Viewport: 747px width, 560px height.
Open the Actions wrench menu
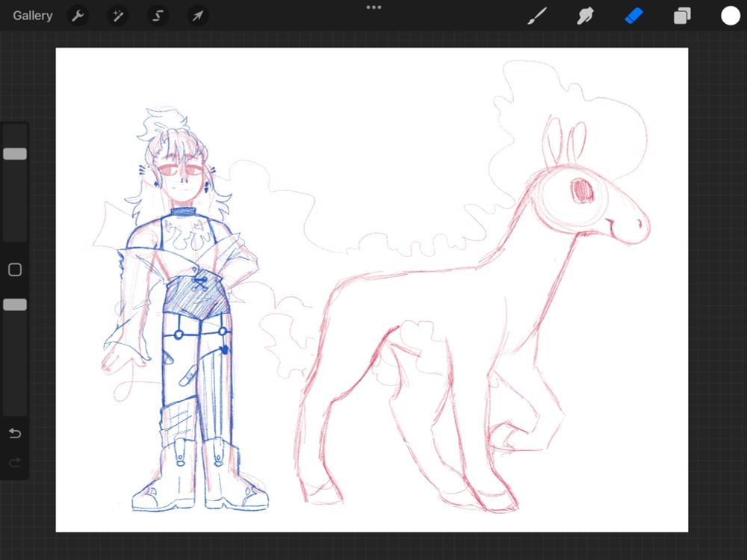tap(78, 16)
